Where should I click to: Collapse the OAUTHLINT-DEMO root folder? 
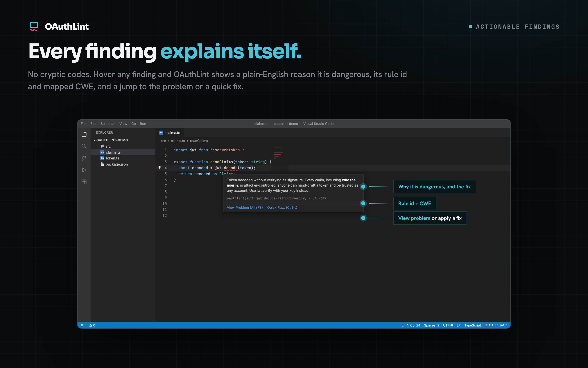pyautogui.click(x=94, y=140)
